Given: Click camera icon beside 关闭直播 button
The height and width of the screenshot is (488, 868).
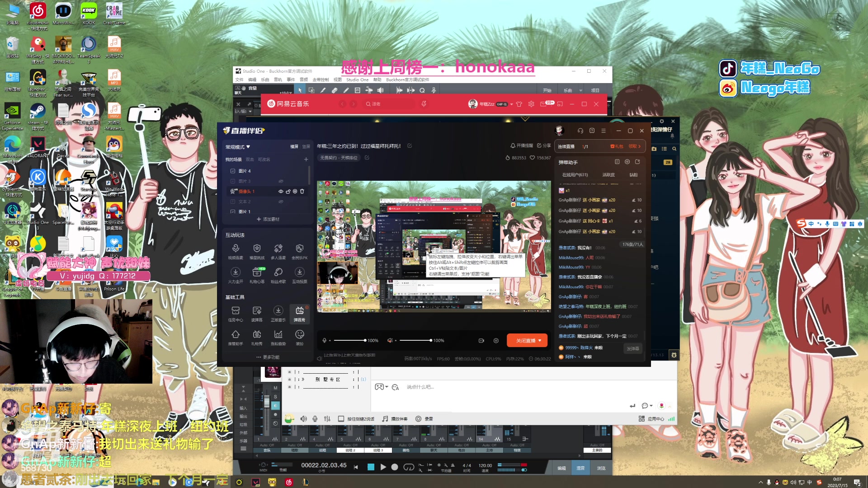Looking at the screenshot, I should pos(481,341).
